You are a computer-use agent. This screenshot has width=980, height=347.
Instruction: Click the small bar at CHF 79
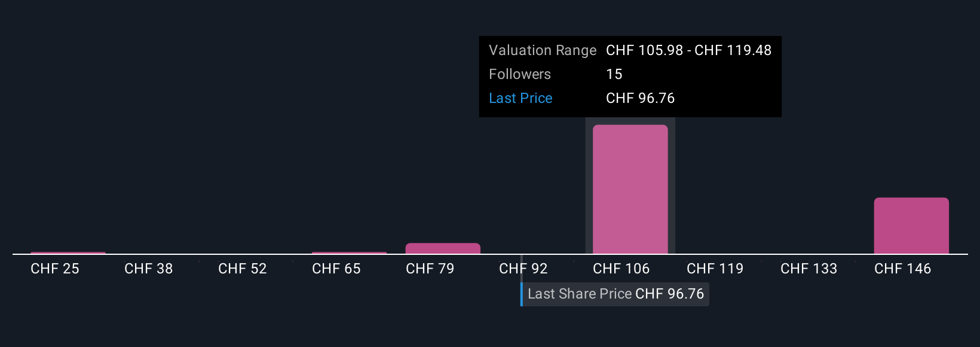point(443,248)
